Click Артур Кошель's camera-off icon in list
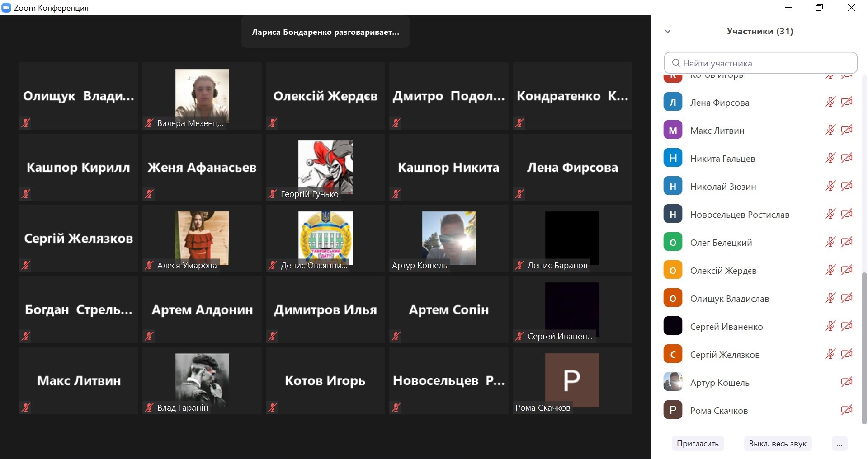 tap(847, 382)
